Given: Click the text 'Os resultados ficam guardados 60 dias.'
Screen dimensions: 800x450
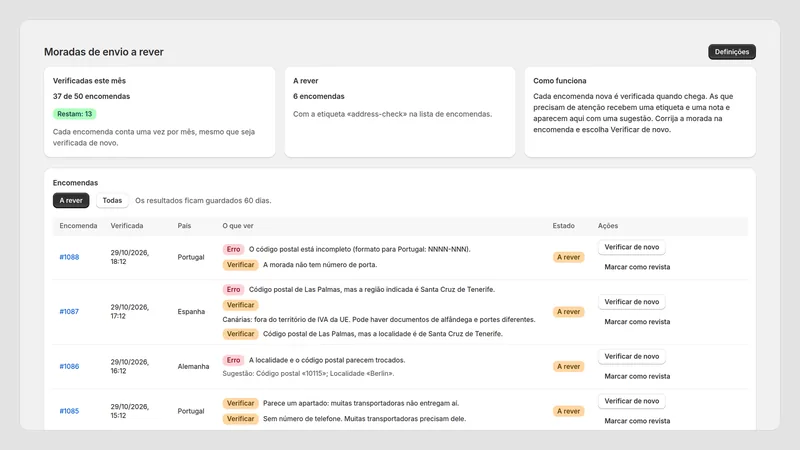Looking at the screenshot, I should click(x=203, y=201).
